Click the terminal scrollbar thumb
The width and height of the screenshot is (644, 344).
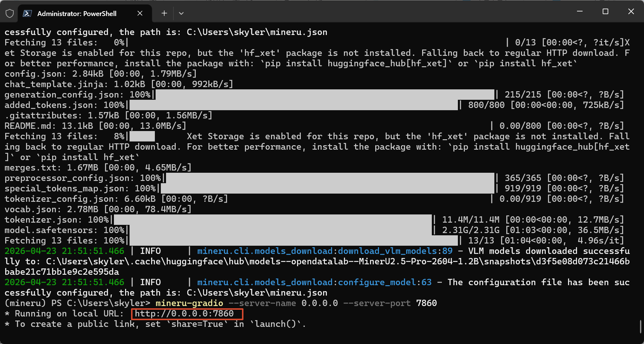pyautogui.click(x=641, y=327)
